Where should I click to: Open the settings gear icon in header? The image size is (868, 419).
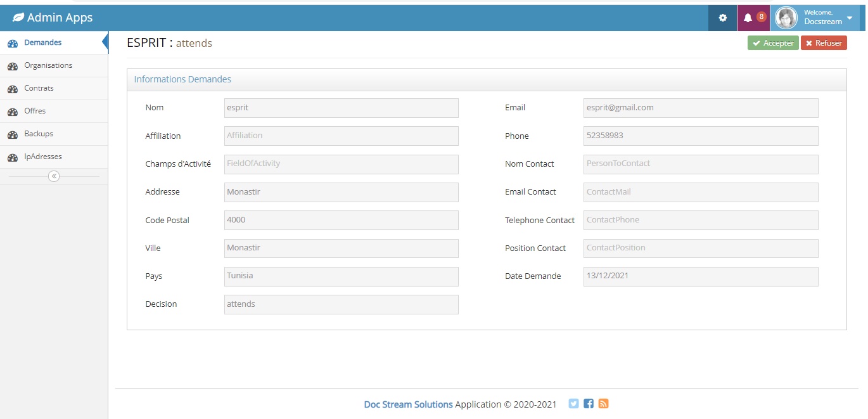click(723, 18)
